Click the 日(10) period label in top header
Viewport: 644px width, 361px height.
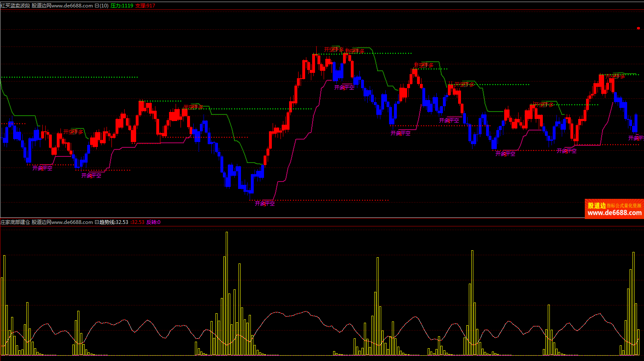pyautogui.click(x=102, y=6)
